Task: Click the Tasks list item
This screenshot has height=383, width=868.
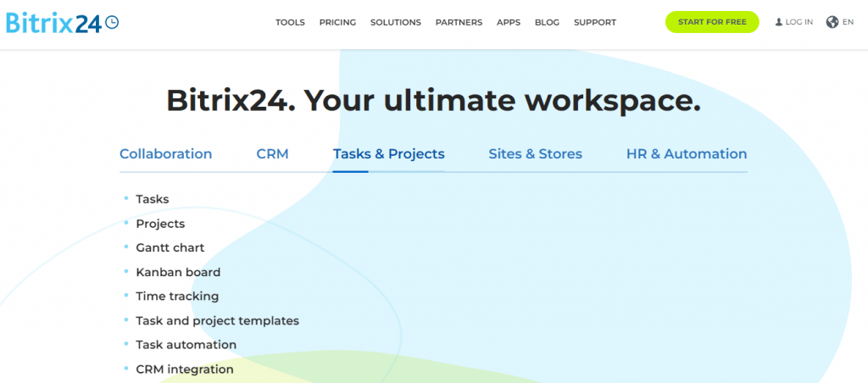Action: (x=153, y=199)
